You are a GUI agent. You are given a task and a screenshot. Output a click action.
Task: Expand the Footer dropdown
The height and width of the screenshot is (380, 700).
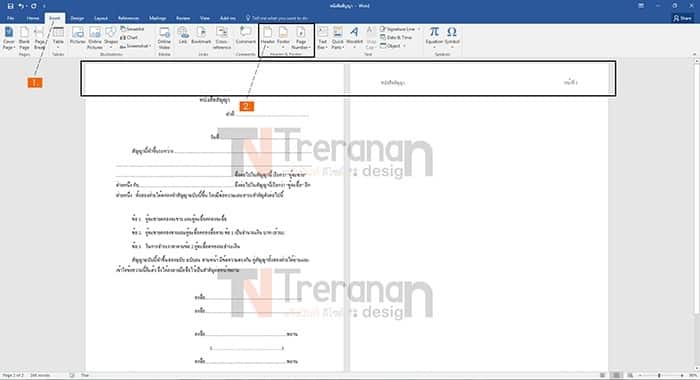[283, 38]
